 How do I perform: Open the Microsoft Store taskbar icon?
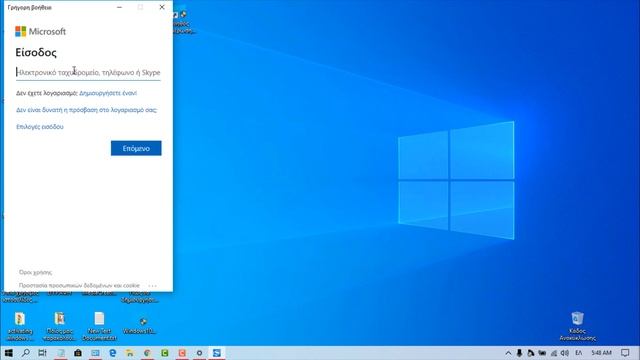(78, 353)
